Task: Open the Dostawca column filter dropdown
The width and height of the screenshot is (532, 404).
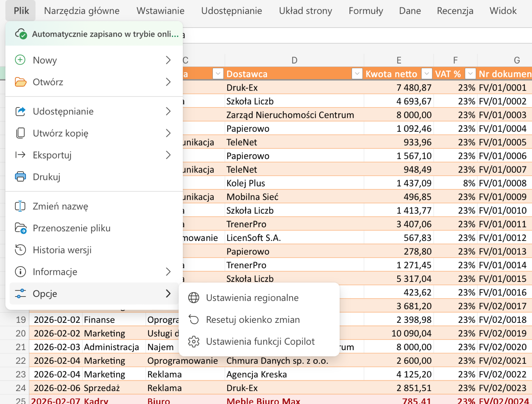Action: [x=357, y=74]
